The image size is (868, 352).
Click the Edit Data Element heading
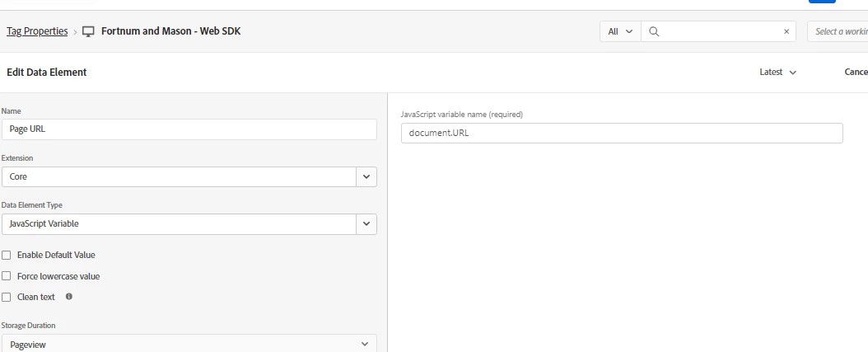pyautogui.click(x=46, y=72)
